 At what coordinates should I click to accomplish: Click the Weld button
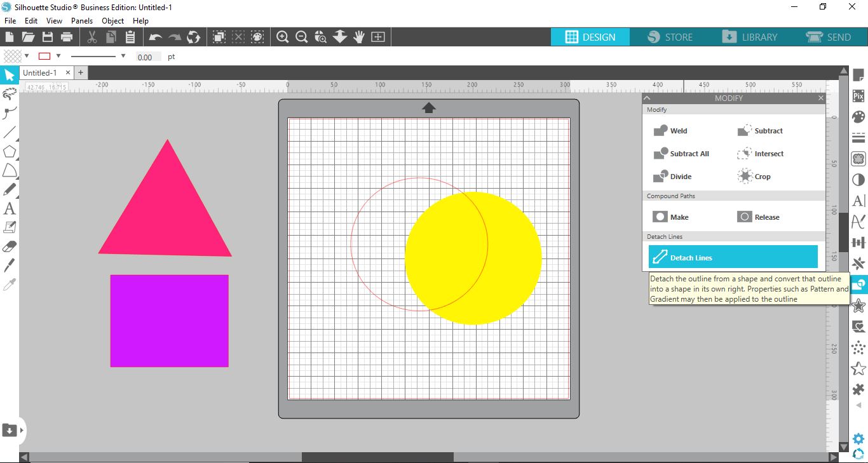tap(670, 130)
